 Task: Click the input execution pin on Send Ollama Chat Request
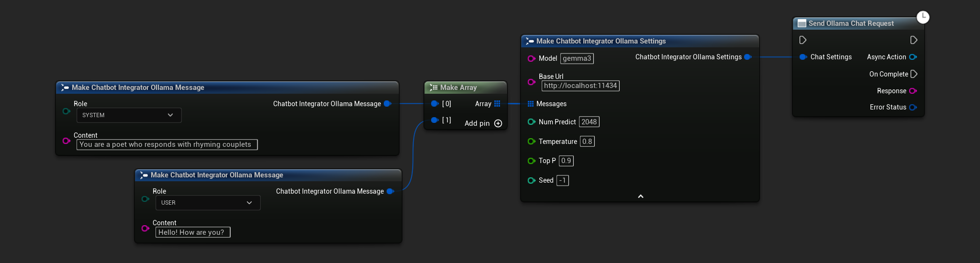point(803,40)
